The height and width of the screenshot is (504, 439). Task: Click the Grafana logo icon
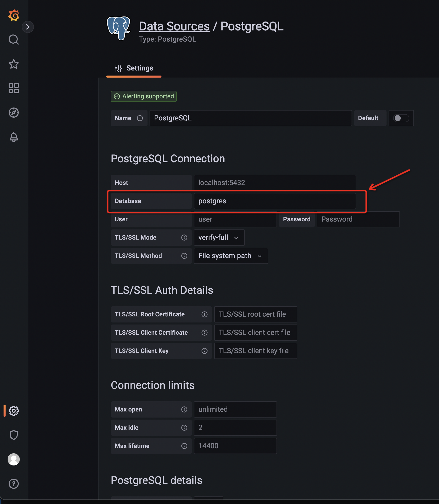click(x=14, y=15)
